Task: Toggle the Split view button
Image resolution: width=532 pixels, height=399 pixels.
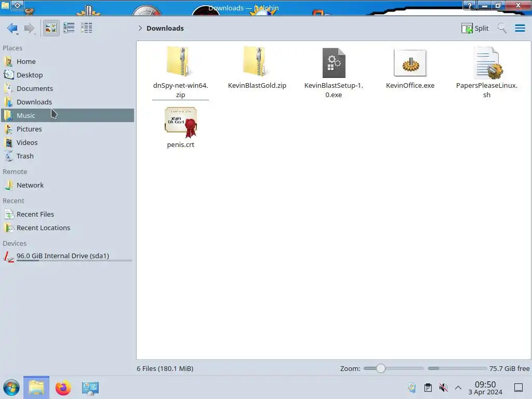Action: click(475, 28)
